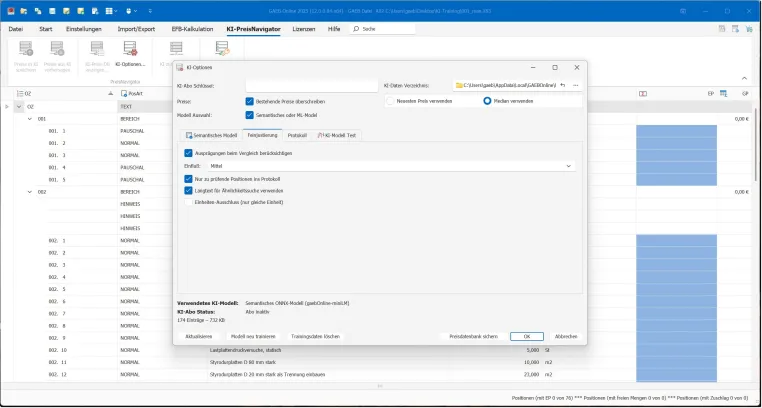This screenshot has width=762, height=408.
Task: Open the Einstellungen ribbon tab
Action: [x=84, y=29]
